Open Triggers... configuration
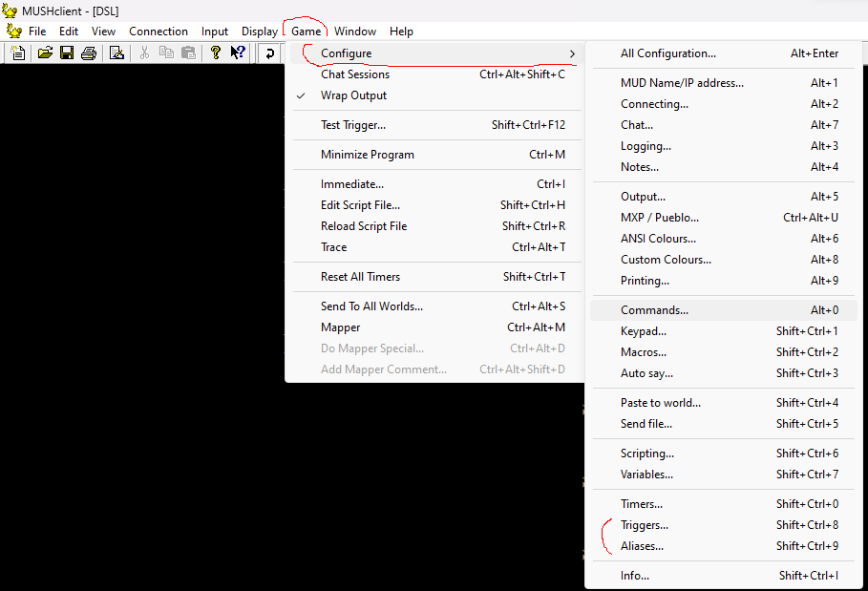Viewport: 868px width, 591px height. (724, 525)
